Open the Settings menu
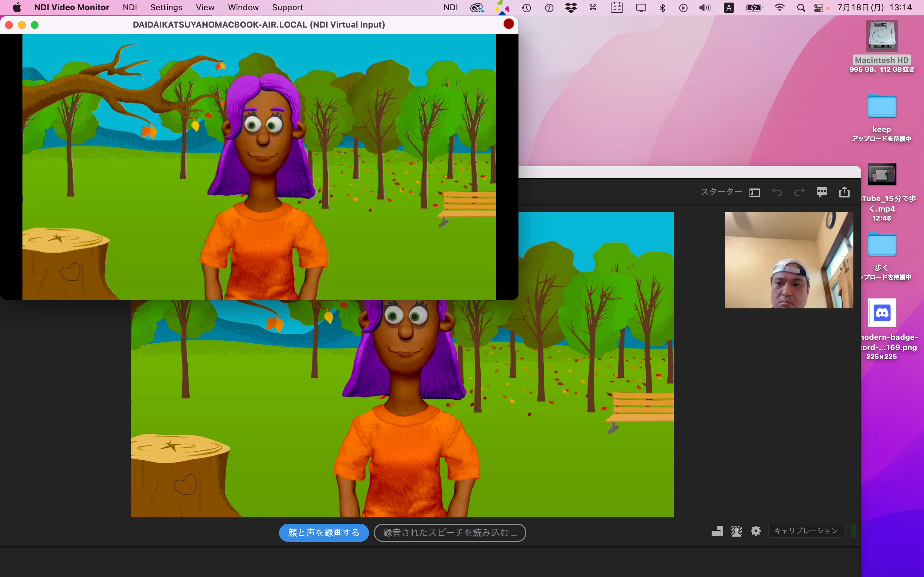Screen dimensions: 924x577 [166, 7]
